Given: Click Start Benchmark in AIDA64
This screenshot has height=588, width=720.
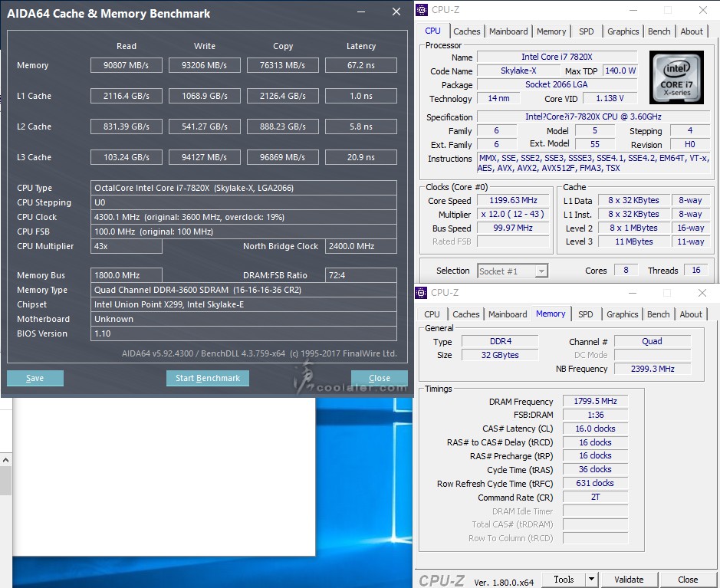Looking at the screenshot, I should point(208,378).
